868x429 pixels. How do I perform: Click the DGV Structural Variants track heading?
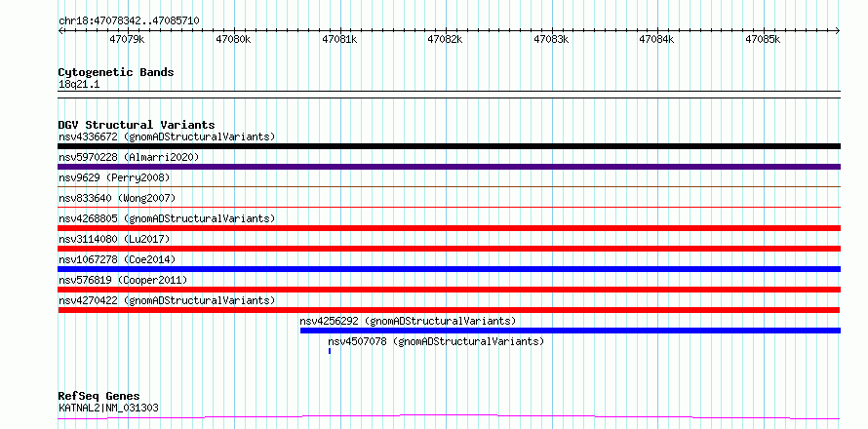point(137,125)
